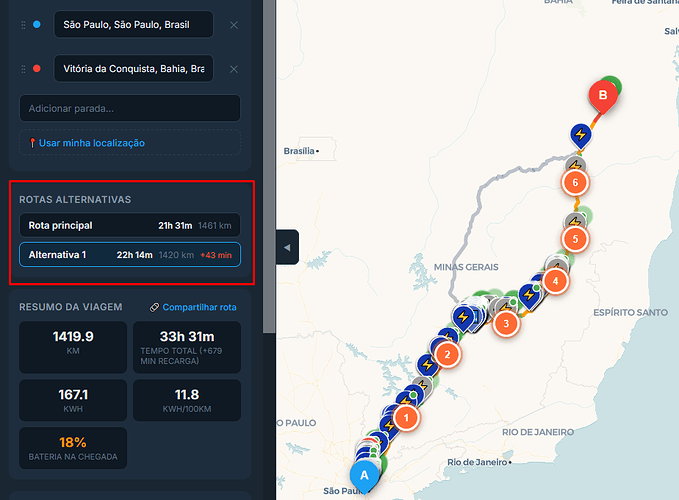The width and height of the screenshot is (679, 500).
Task: Click charging stop marker 4
Action: point(555,281)
